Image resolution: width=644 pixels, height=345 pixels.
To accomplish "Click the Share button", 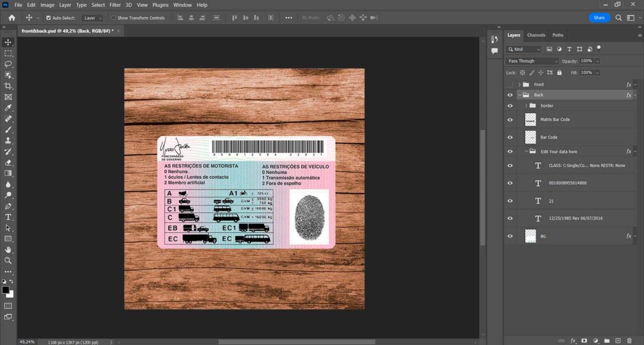I will pyautogui.click(x=599, y=18).
